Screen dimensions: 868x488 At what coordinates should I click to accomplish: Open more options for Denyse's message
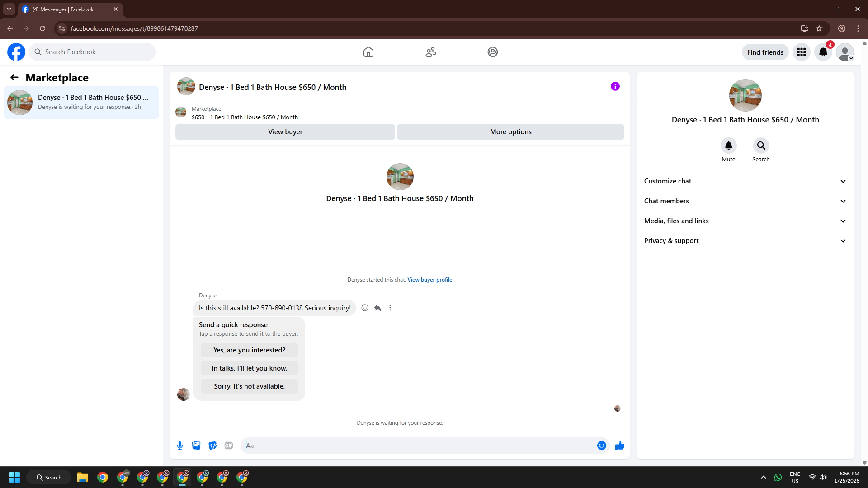coord(390,308)
